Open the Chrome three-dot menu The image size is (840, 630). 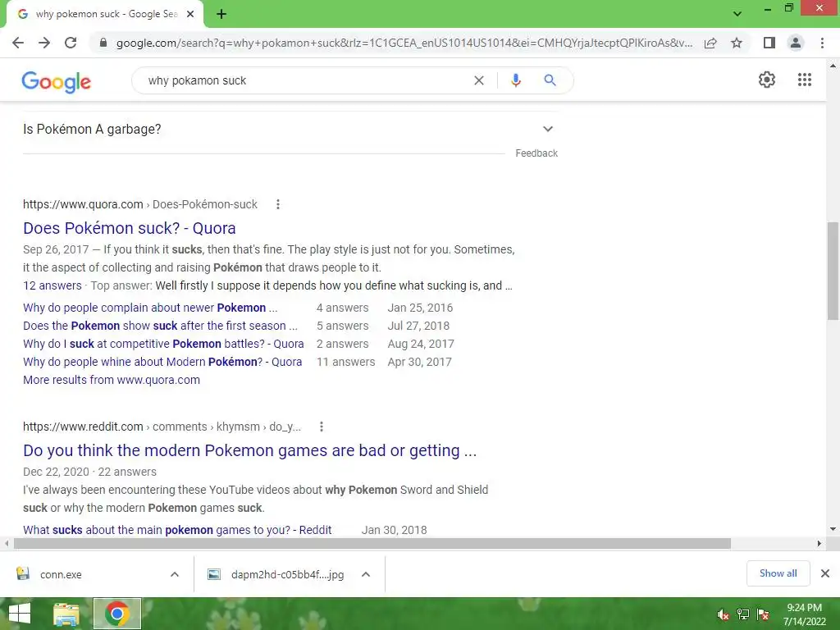pyautogui.click(x=822, y=43)
